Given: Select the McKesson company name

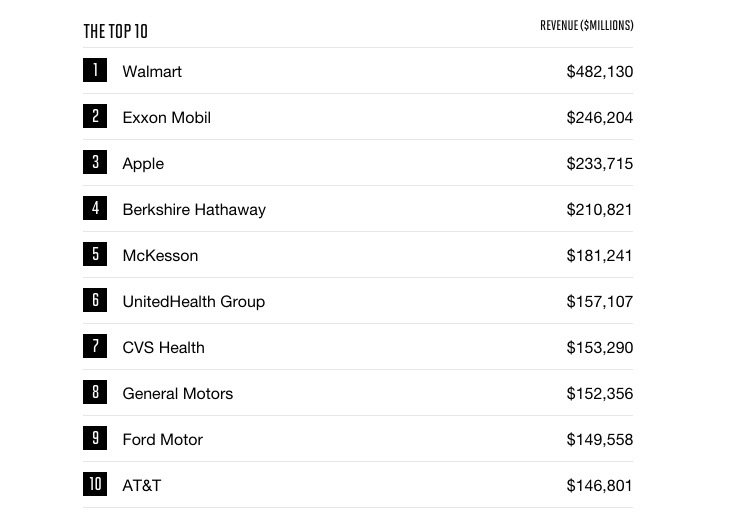Looking at the screenshot, I should tap(160, 256).
